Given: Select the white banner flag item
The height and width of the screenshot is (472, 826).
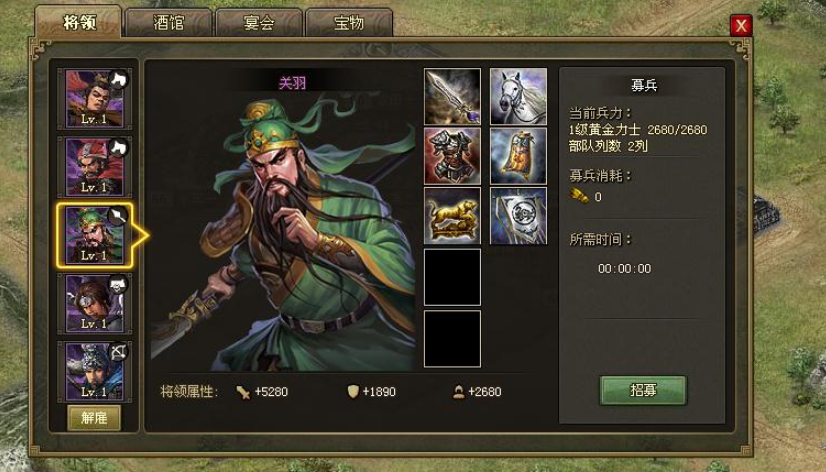Looking at the screenshot, I should tap(518, 216).
